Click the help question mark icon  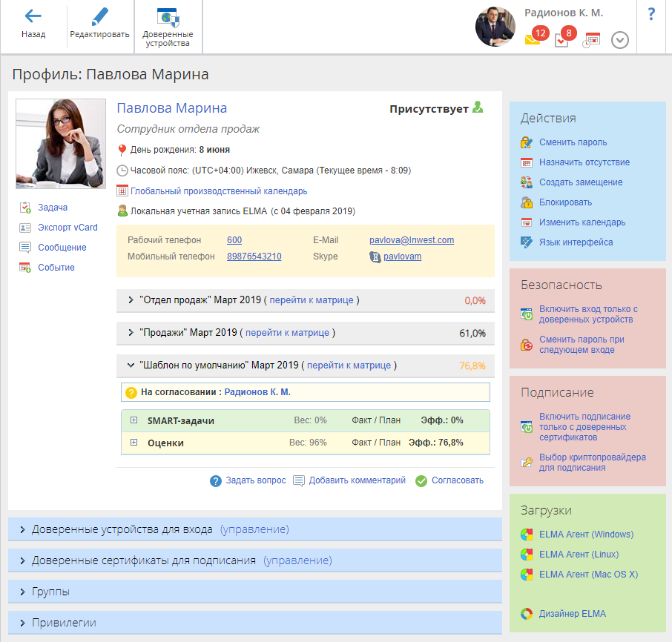[x=651, y=14]
